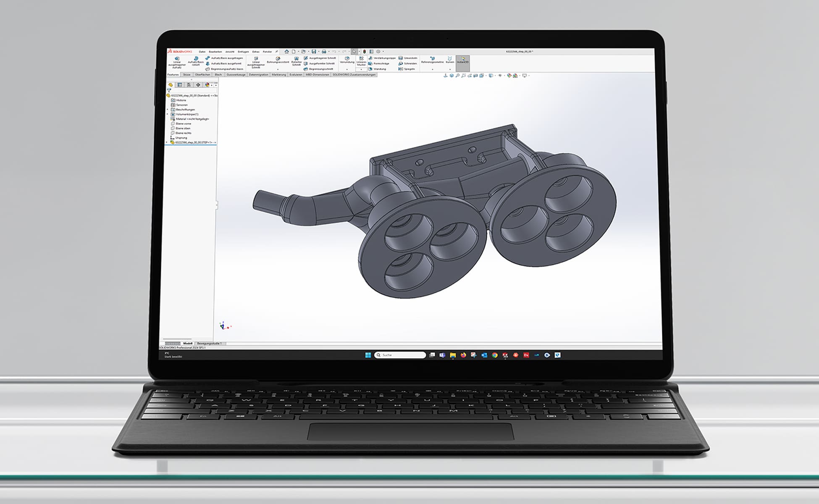Choose Aufsatz/Basis ausgeformt feature

(x=223, y=63)
